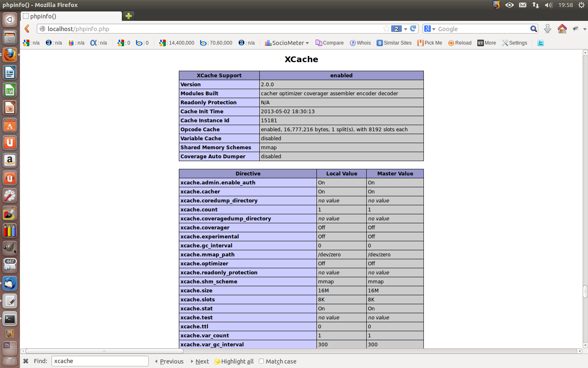Viewport: 588px width, 368px height.
Task: Toggle Highlight all in find bar
Action: [234, 361]
